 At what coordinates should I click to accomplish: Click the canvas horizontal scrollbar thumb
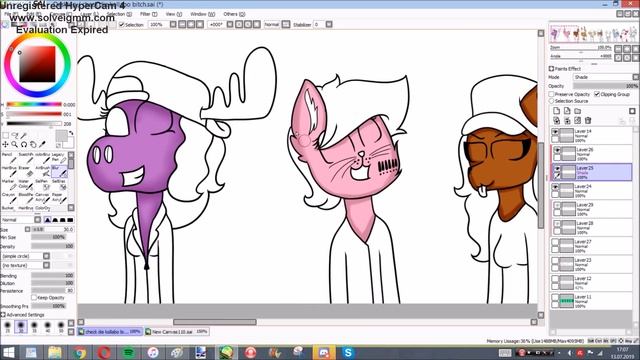[x=215, y=322]
